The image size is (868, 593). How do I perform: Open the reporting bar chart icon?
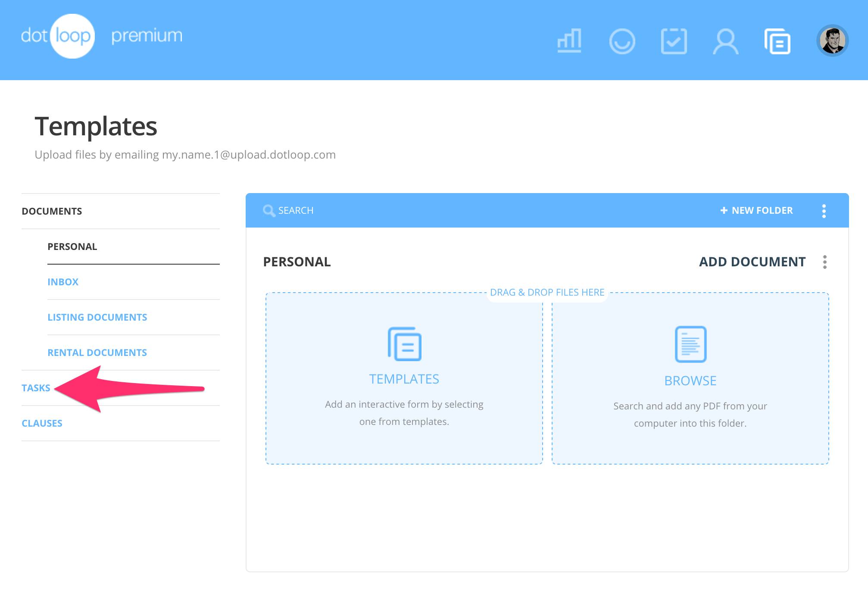pos(569,41)
